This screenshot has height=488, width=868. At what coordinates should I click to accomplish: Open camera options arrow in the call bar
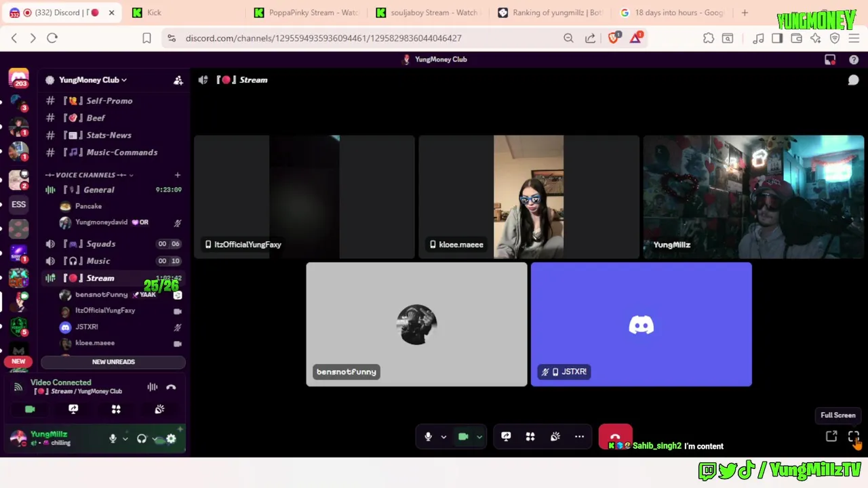[x=479, y=437]
